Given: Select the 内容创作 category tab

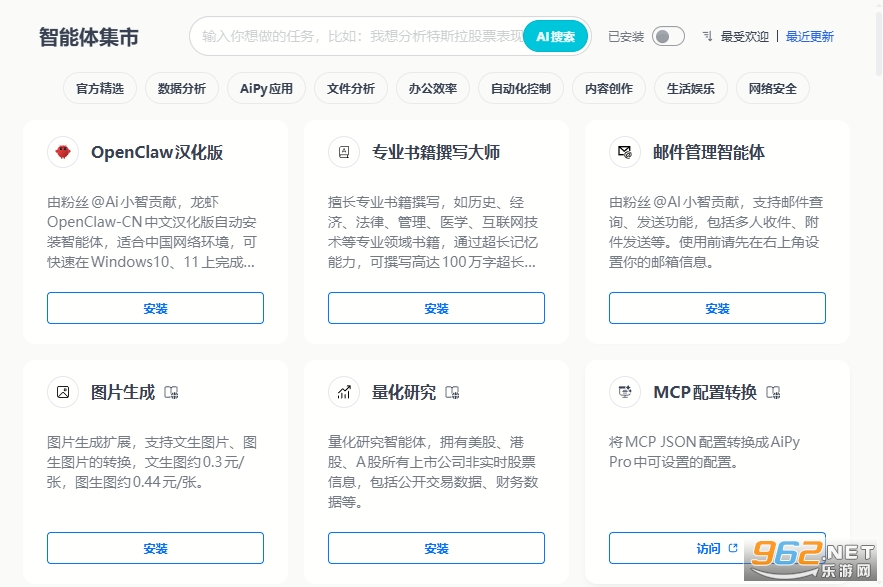Looking at the screenshot, I should (609, 88).
